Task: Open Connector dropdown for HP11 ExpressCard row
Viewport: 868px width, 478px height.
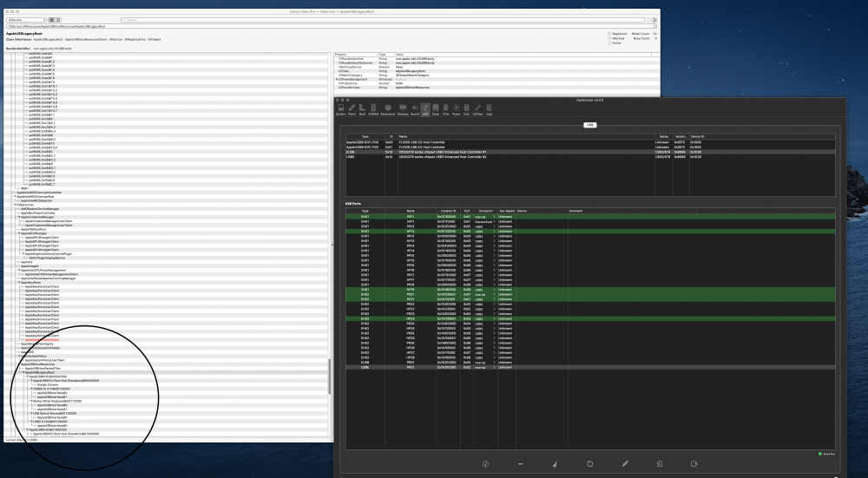Action: pos(484,222)
